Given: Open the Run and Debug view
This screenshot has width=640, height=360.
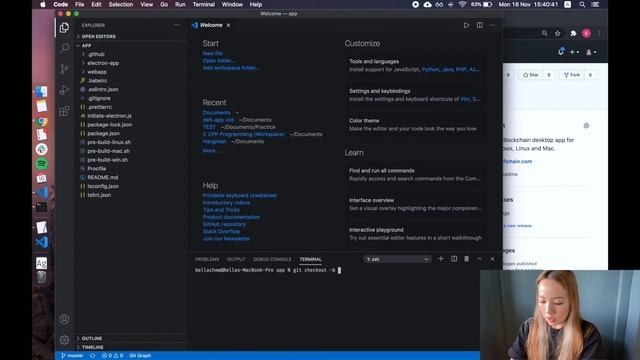Looking at the screenshot, I should pyautogui.click(x=64, y=90).
